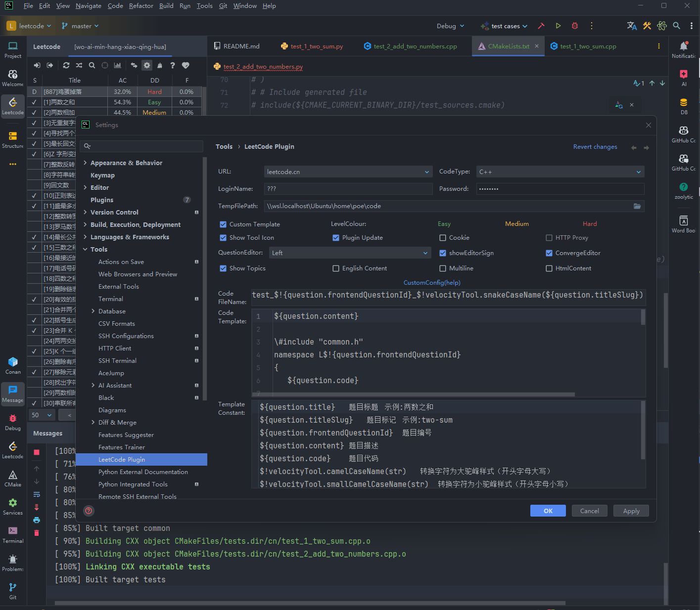Enable the HtmlContent checkbox
This screenshot has height=610, width=700.
click(549, 268)
